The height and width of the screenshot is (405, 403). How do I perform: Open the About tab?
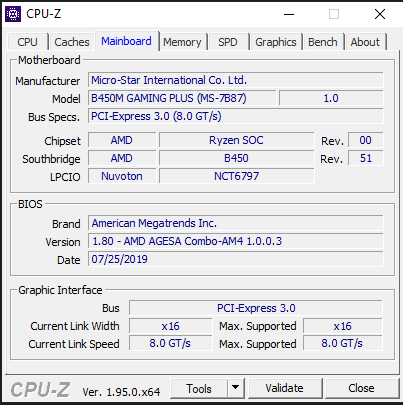[x=365, y=42]
